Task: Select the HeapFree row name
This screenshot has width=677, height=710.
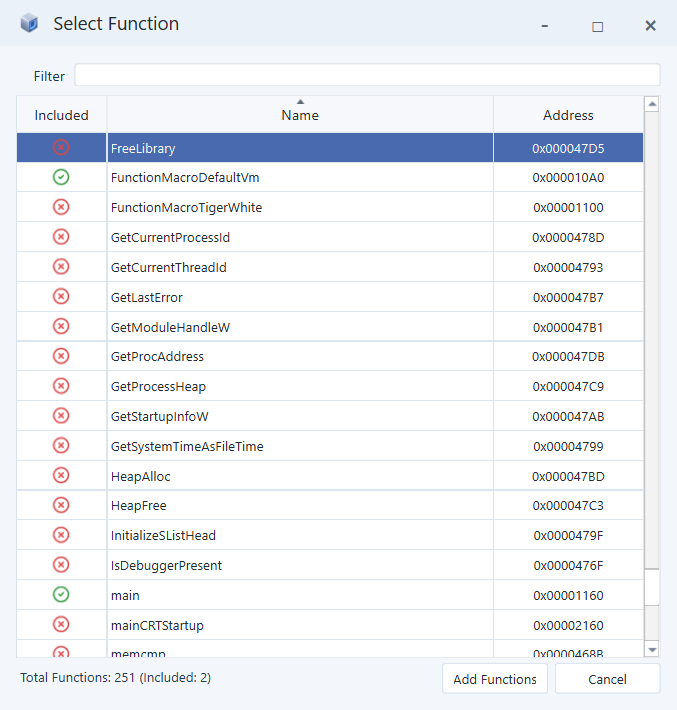Action: click(x=139, y=505)
